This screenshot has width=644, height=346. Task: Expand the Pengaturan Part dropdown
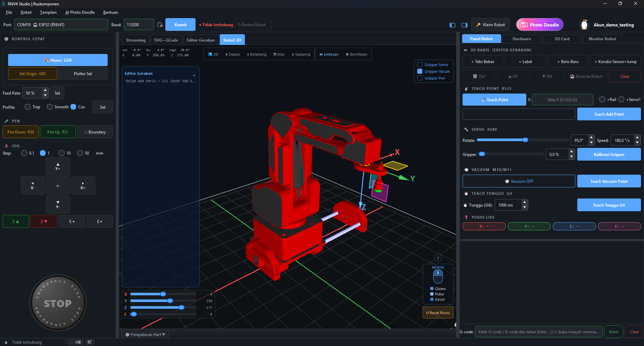[145, 335]
